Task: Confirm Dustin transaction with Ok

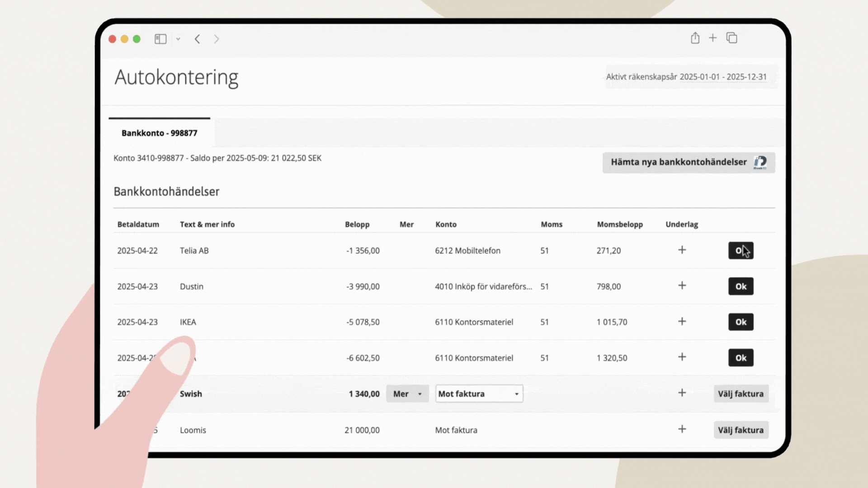Action: (741, 286)
